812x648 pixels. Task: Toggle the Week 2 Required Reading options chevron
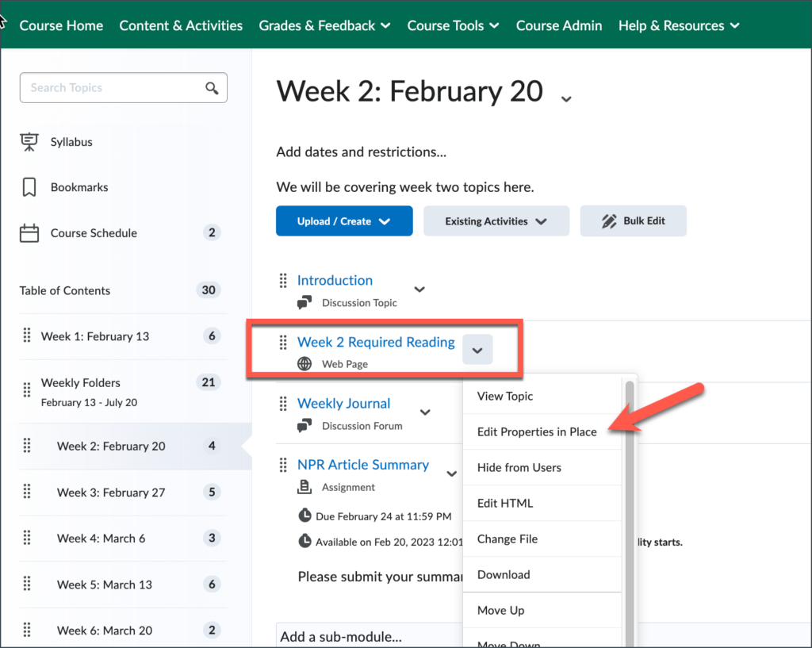477,350
